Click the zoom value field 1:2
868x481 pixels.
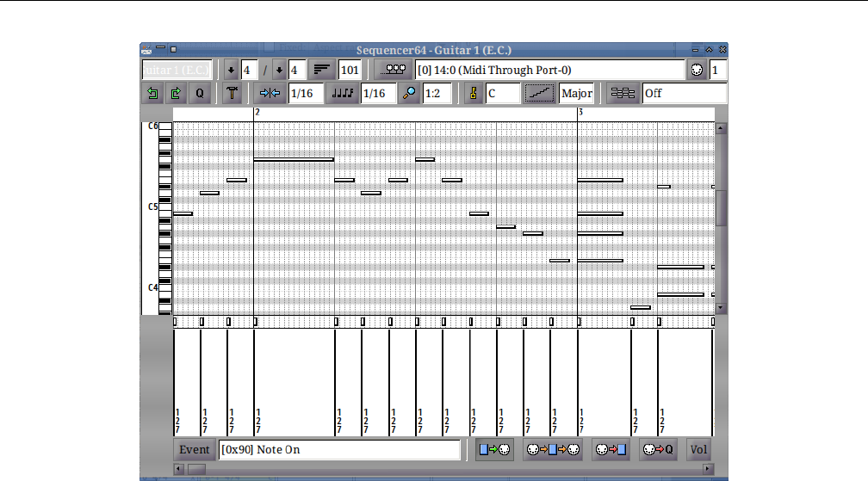tap(437, 94)
